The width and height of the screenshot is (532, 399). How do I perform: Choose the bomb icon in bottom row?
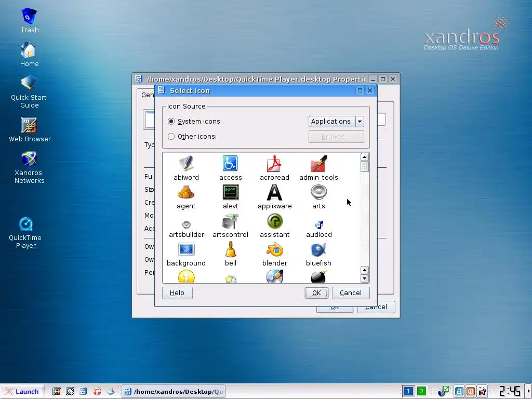tap(318, 277)
